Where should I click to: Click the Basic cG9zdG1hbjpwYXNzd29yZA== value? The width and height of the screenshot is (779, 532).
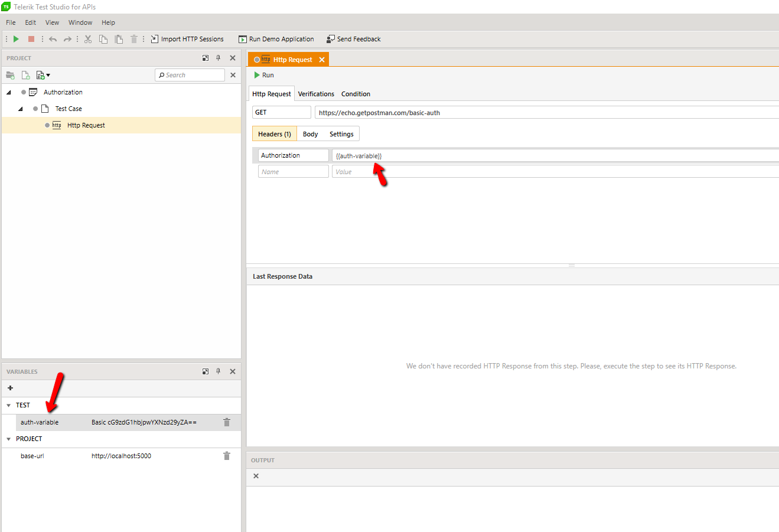point(144,422)
